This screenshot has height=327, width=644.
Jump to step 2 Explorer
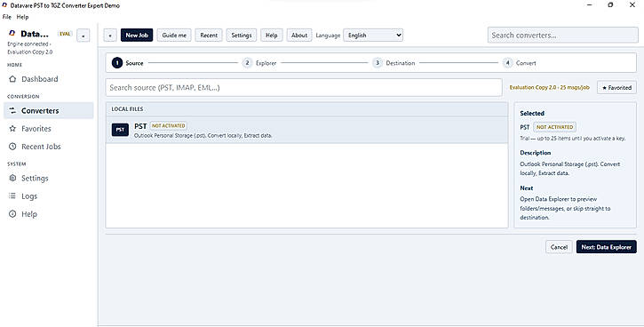click(259, 63)
